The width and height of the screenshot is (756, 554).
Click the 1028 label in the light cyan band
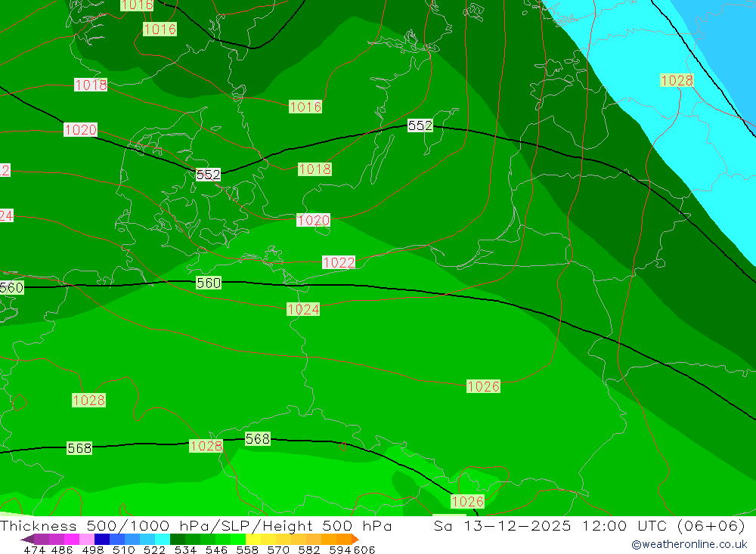pos(677,81)
